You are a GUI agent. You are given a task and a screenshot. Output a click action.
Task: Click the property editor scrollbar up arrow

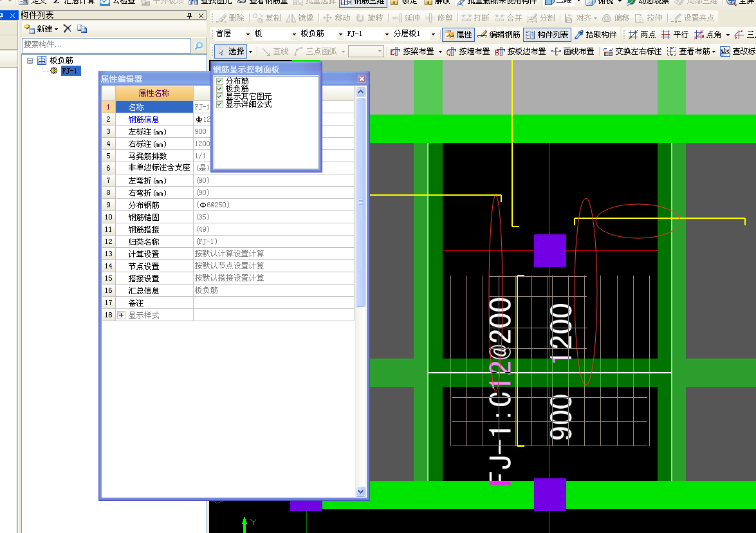(361, 91)
